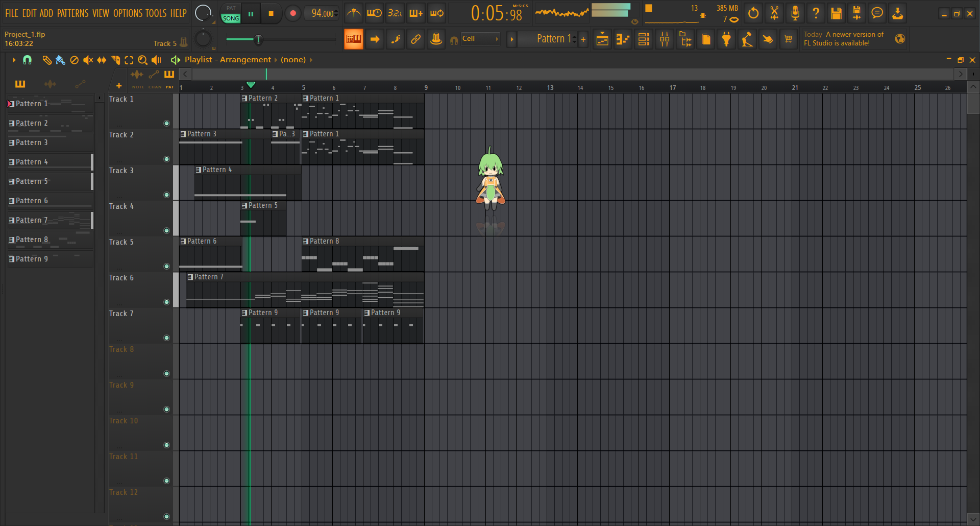The width and height of the screenshot is (980, 526).
Task: Switch to SONG playback mode
Action: coord(231,18)
